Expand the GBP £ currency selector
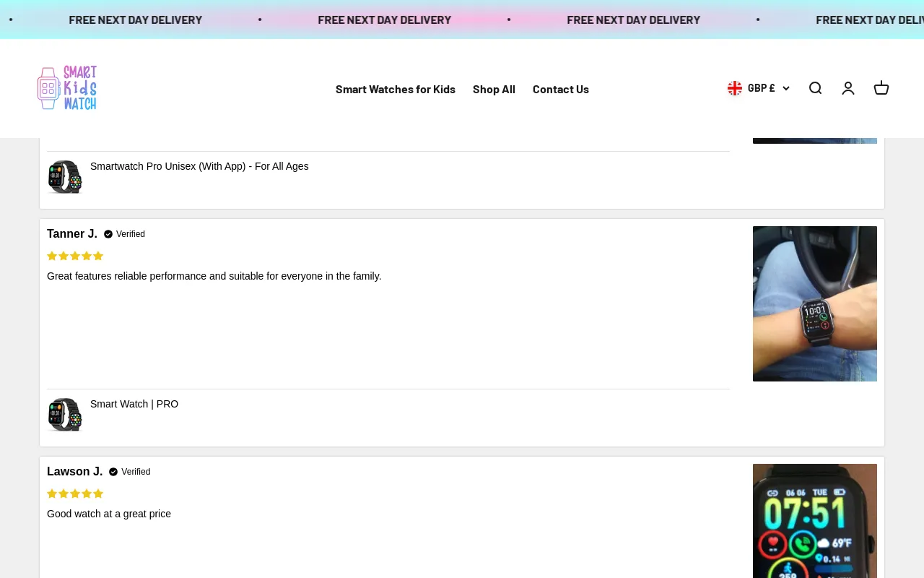This screenshot has height=578, width=924. [761, 88]
